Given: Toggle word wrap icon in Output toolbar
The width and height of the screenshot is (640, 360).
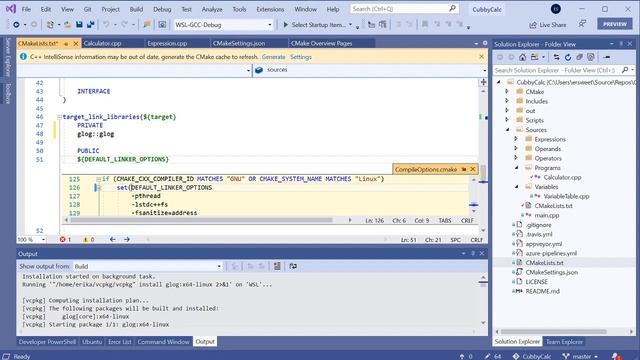Looking at the screenshot, I should click(x=293, y=266).
